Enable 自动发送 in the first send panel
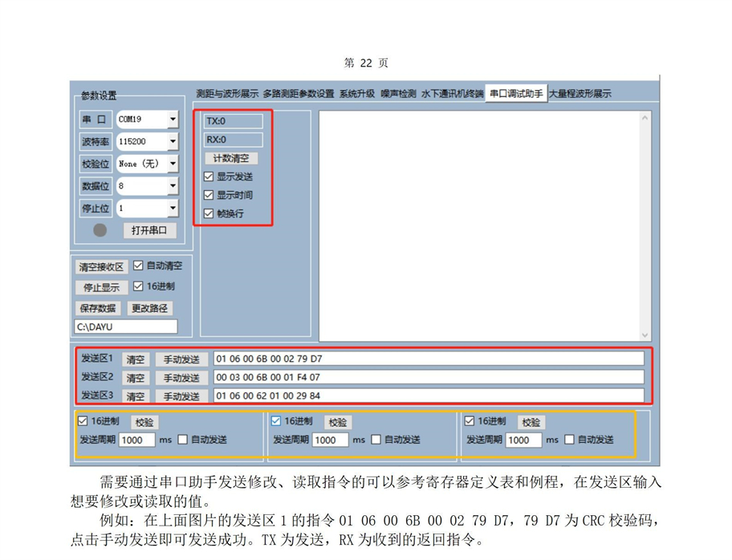 183,440
